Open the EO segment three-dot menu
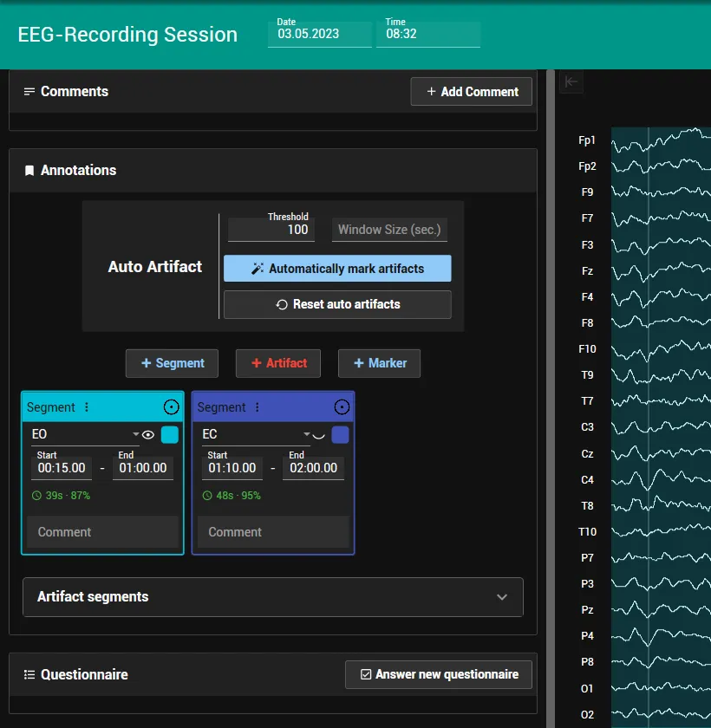Viewport: 711px width, 728px height. [87, 407]
